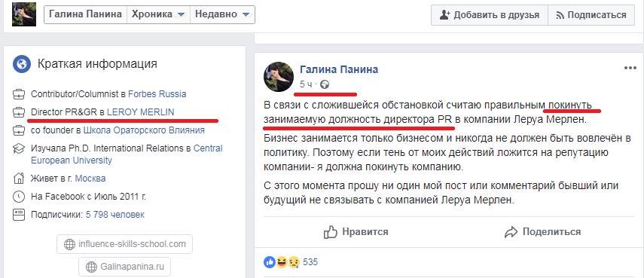The height and width of the screenshot is (278, 644).
Task: Click the post author's avatar thumbnail
Action: pos(279,77)
